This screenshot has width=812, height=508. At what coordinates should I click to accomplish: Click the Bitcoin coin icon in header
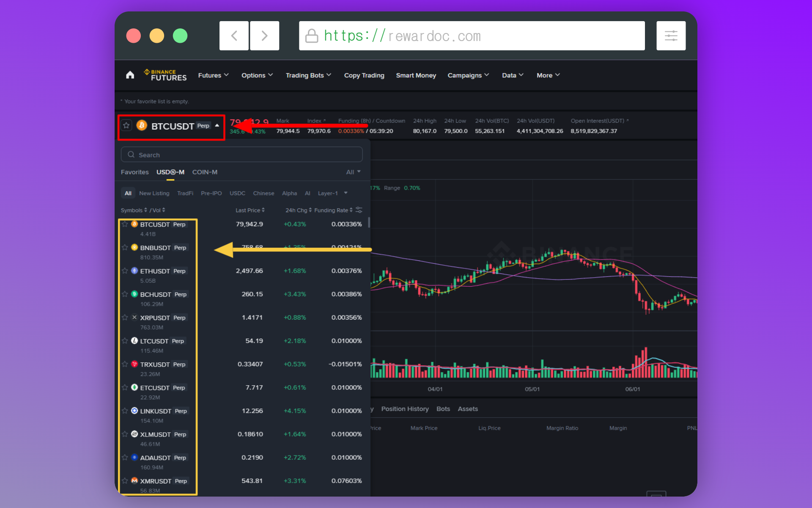click(142, 126)
